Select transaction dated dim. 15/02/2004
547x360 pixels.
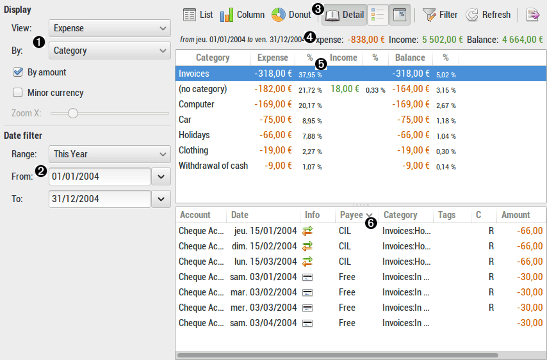pos(361,246)
